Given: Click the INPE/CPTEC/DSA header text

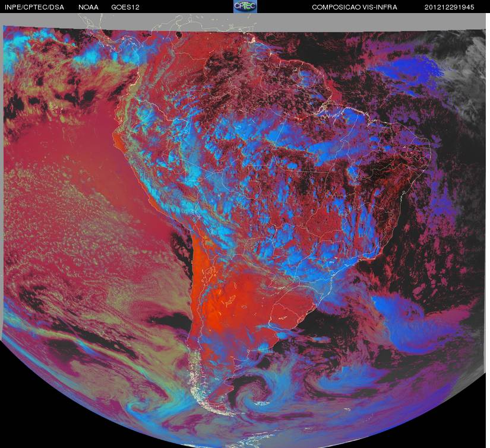Looking at the screenshot, I should point(34,7).
